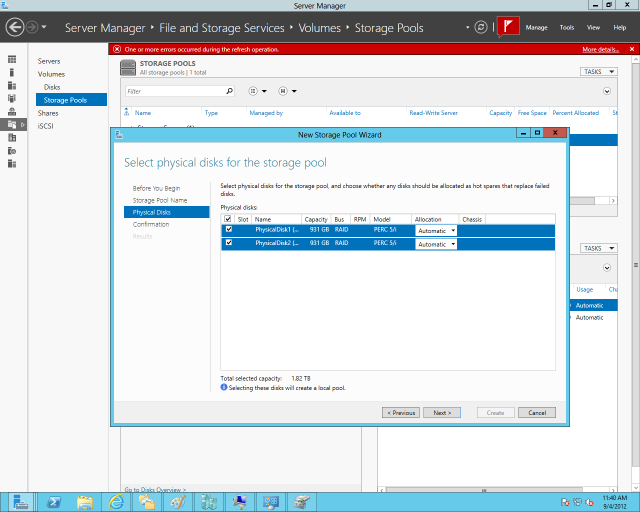The height and width of the screenshot is (512, 640).
Task: Click the refresh icon in header
Action: click(x=481, y=27)
